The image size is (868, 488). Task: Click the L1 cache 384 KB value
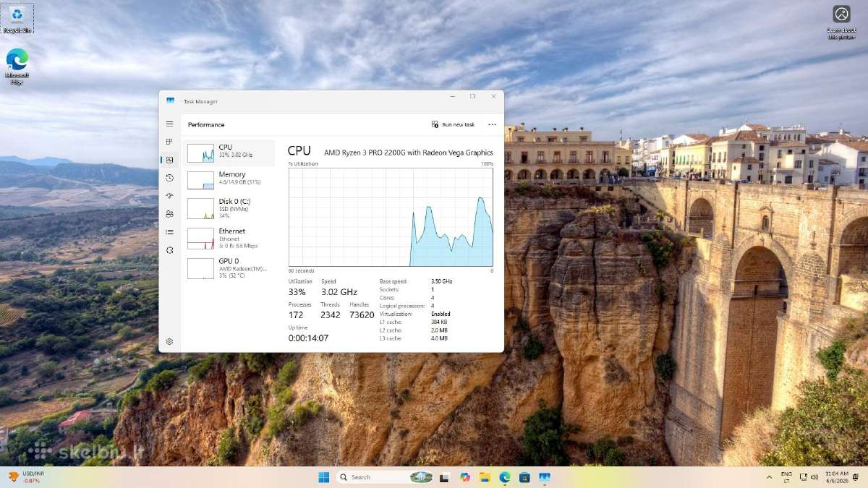(x=440, y=322)
